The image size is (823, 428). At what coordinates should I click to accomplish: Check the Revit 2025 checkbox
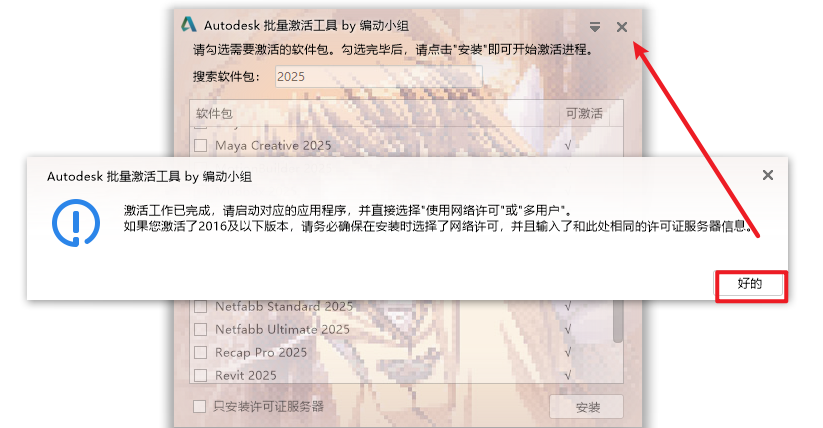[201, 375]
